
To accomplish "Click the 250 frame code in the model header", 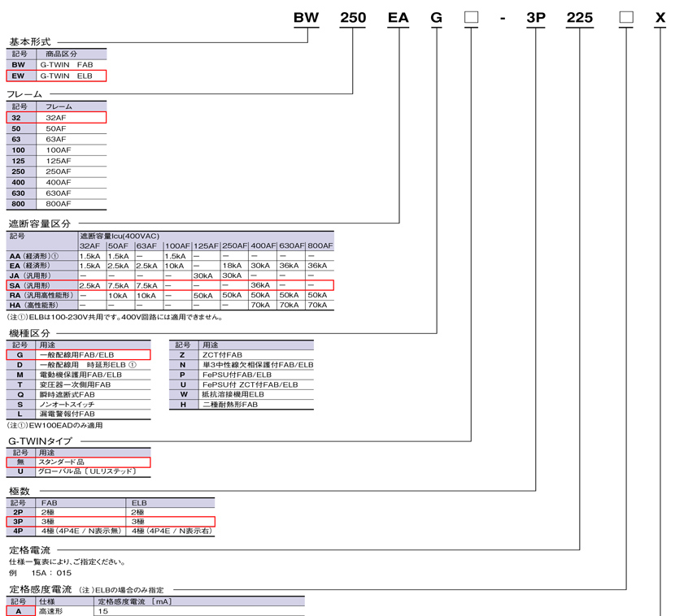I will click(x=353, y=18).
